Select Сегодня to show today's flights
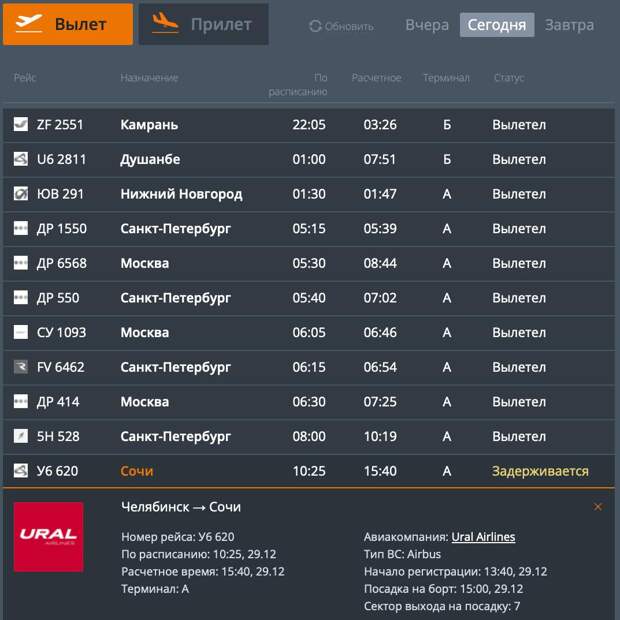Viewport: 620px width, 620px height. pyautogui.click(x=496, y=25)
